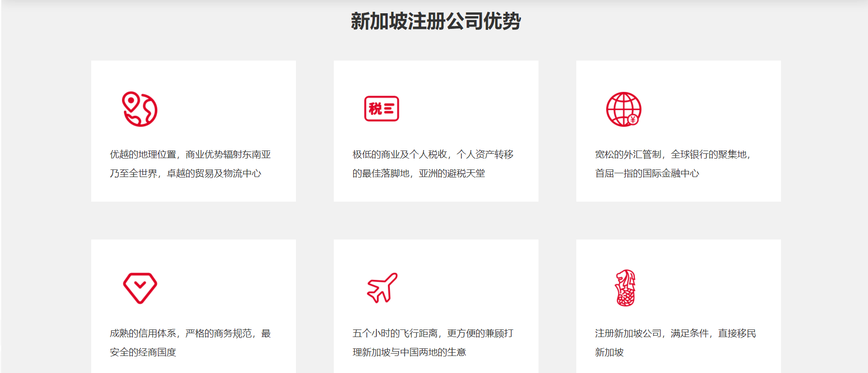Click the globe with yen currency icon
This screenshot has height=373, width=868.
(x=624, y=109)
